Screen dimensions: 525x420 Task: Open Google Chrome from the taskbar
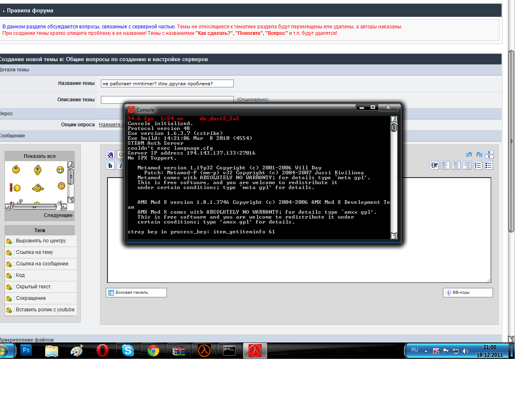pyautogui.click(x=153, y=351)
